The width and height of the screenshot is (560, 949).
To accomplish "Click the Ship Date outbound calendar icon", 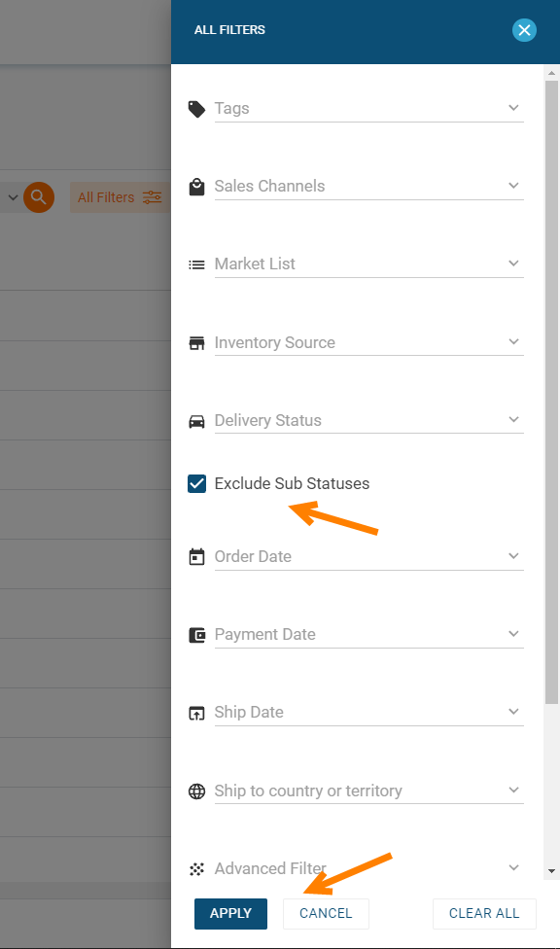I will pos(196,713).
